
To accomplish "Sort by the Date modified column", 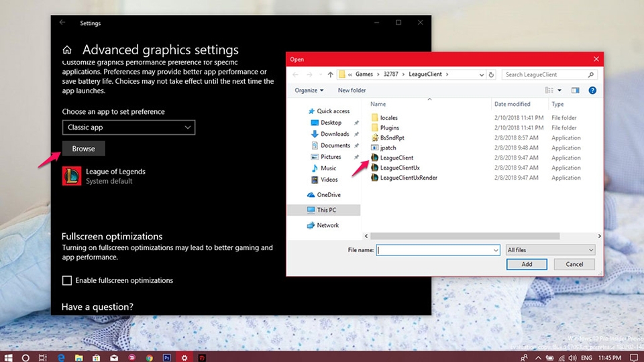I will pyautogui.click(x=512, y=105).
